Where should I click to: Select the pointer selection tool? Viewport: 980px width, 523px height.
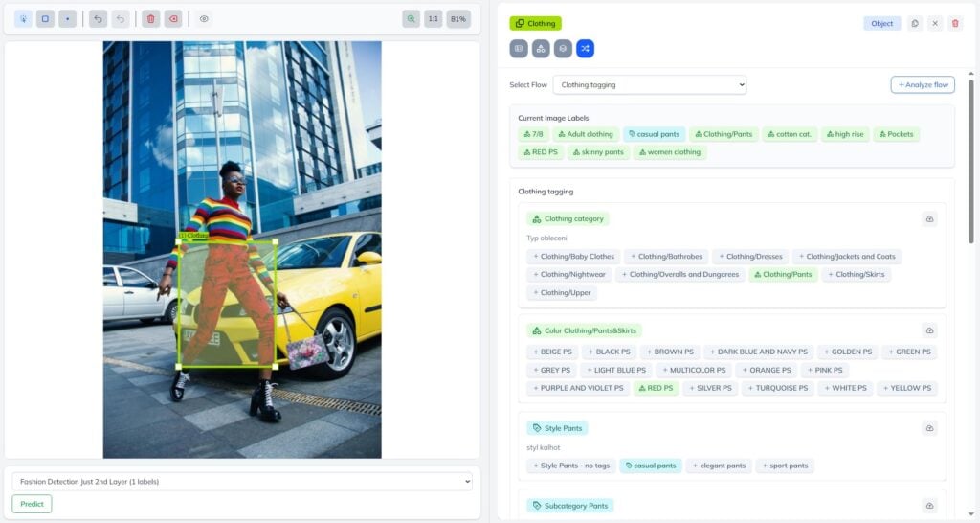click(23, 19)
